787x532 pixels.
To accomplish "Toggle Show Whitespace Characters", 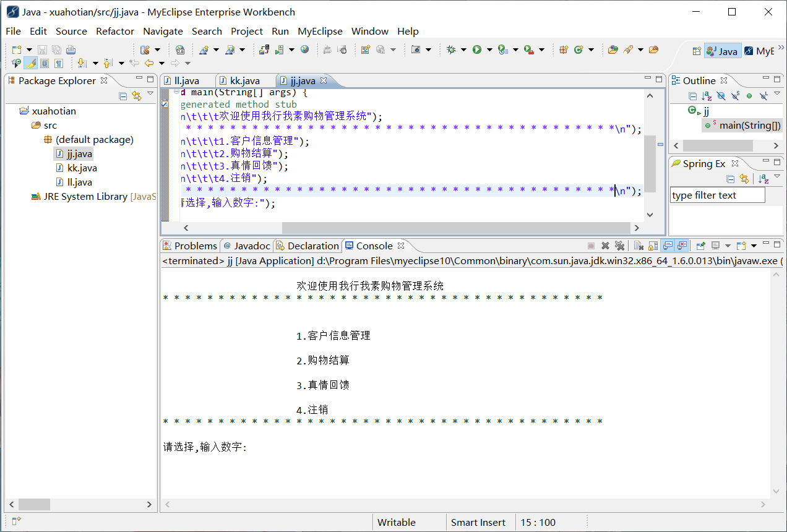I will [x=59, y=63].
